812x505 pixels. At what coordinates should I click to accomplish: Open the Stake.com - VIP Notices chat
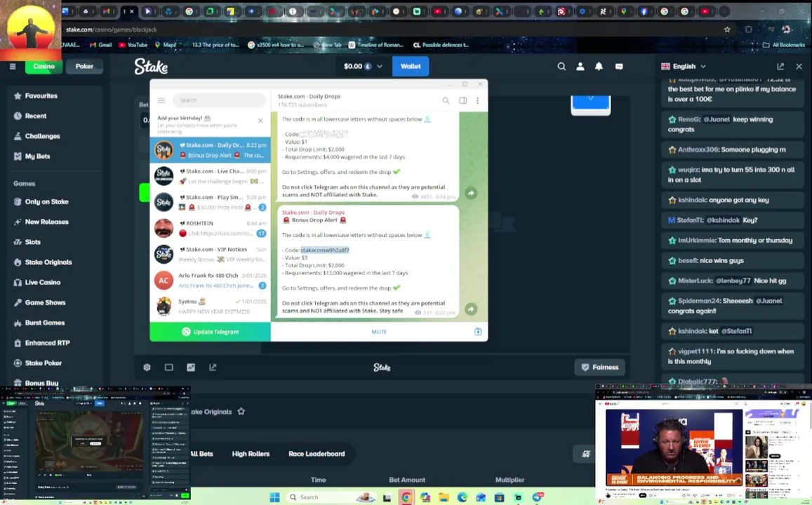[211, 254]
